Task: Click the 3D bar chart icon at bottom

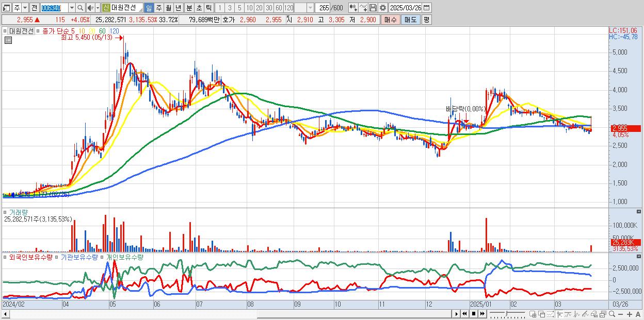Action: pos(594,314)
